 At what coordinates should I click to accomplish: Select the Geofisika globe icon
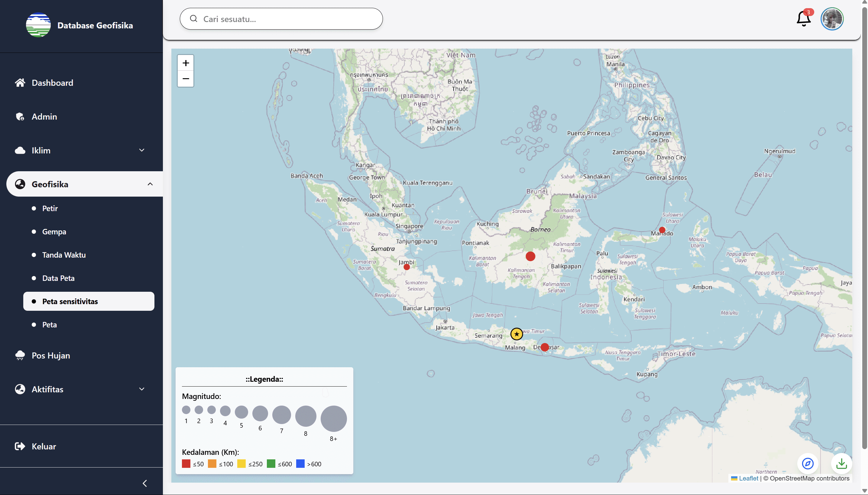(20, 184)
